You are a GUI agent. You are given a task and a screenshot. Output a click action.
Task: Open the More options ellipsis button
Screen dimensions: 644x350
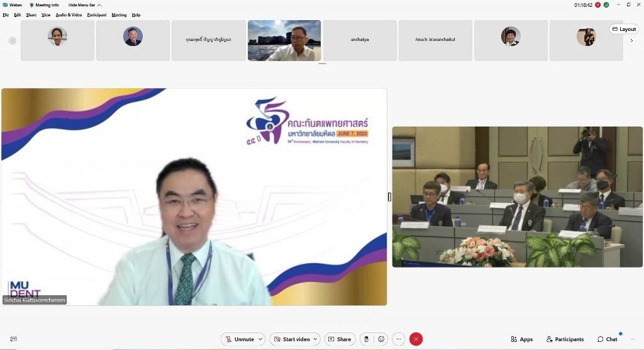click(398, 339)
